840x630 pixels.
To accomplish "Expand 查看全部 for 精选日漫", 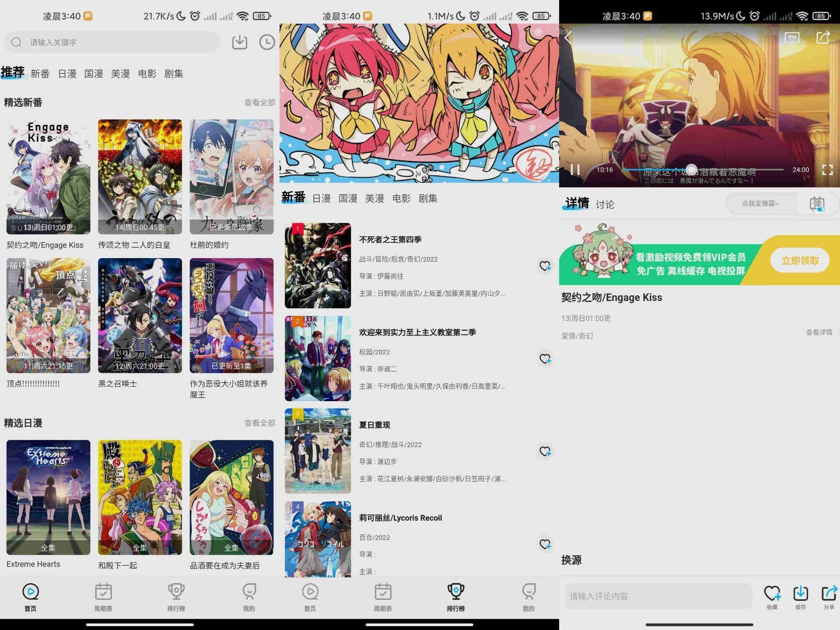I will pyautogui.click(x=259, y=423).
